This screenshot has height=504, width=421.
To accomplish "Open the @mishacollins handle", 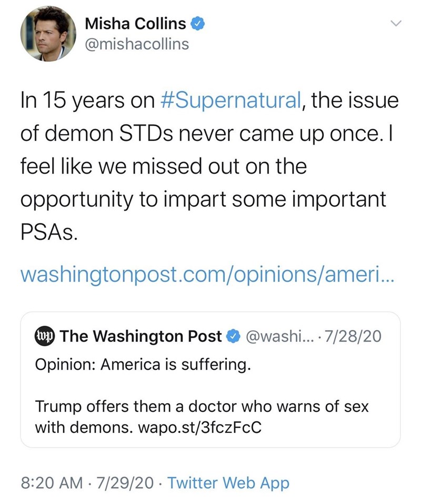I will click(136, 44).
